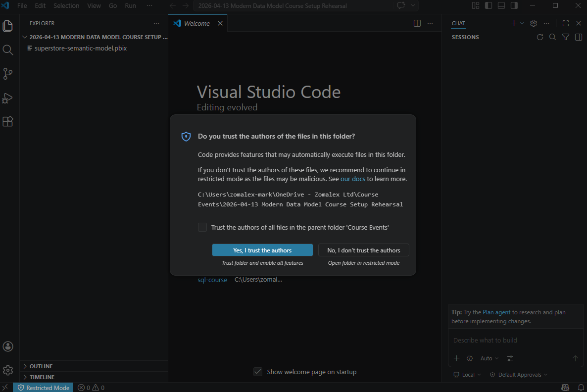This screenshot has height=392, width=587.
Task: Check 'Trust the authors of all files in Course Events'
Action: coord(202,227)
